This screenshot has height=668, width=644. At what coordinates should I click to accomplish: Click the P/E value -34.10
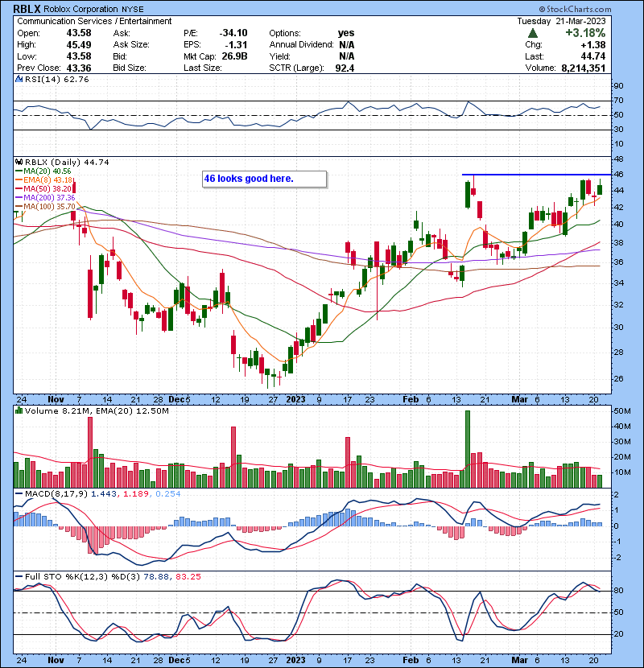[233, 33]
